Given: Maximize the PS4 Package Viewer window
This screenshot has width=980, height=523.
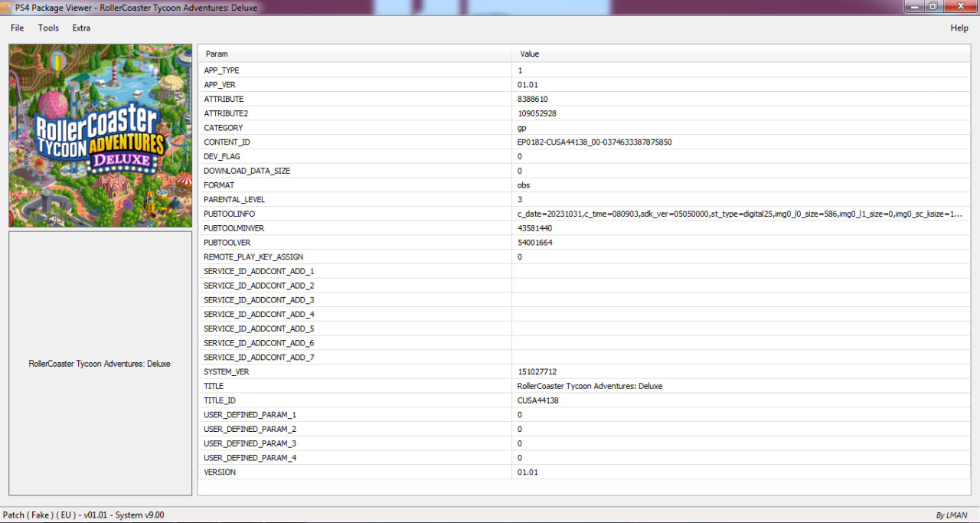Looking at the screenshot, I should [934, 6].
